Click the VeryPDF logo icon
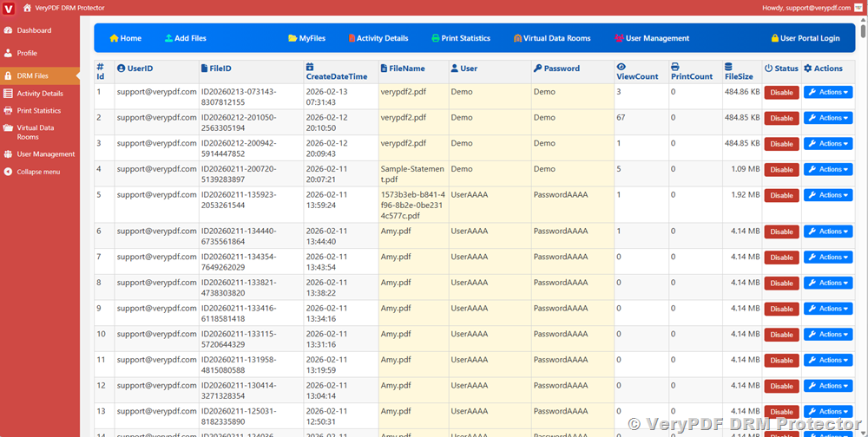The width and height of the screenshot is (868, 437). 8,7
